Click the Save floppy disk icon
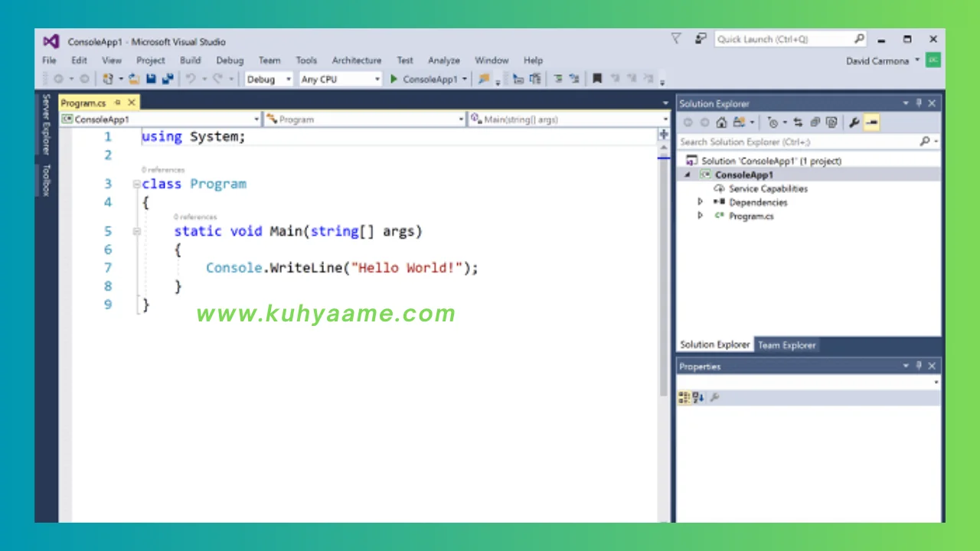The height and width of the screenshot is (551, 980). (151, 79)
